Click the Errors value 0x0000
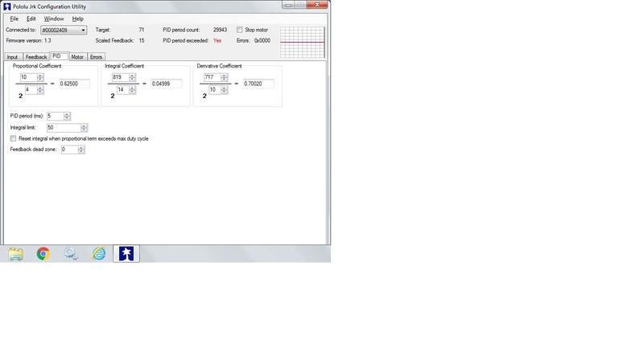644x361 pixels. 262,41
